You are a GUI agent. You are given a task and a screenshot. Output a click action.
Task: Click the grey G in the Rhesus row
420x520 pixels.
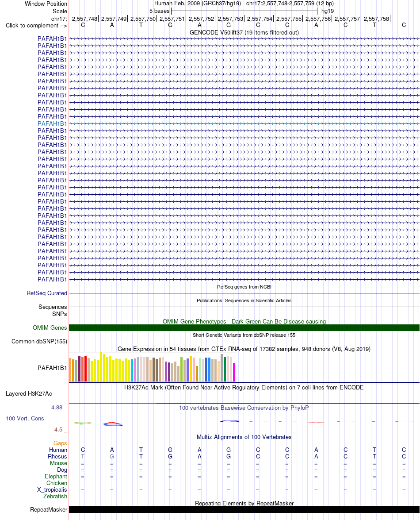(x=112, y=457)
